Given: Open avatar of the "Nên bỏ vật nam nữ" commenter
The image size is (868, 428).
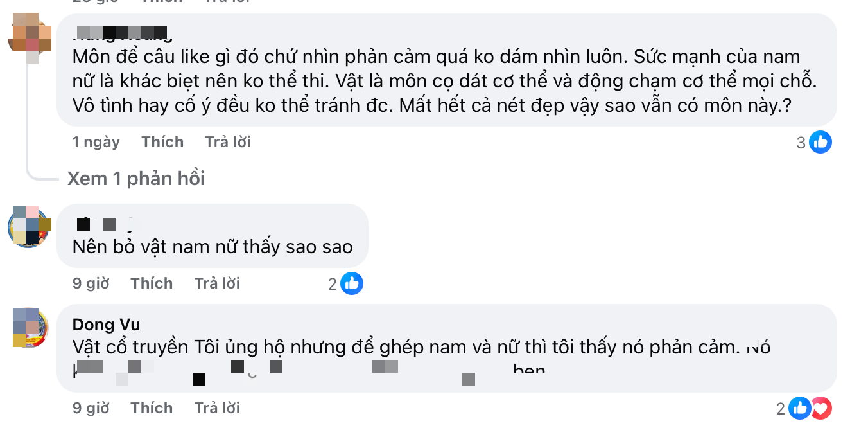Looking at the screenshot, I should point(30,227).
